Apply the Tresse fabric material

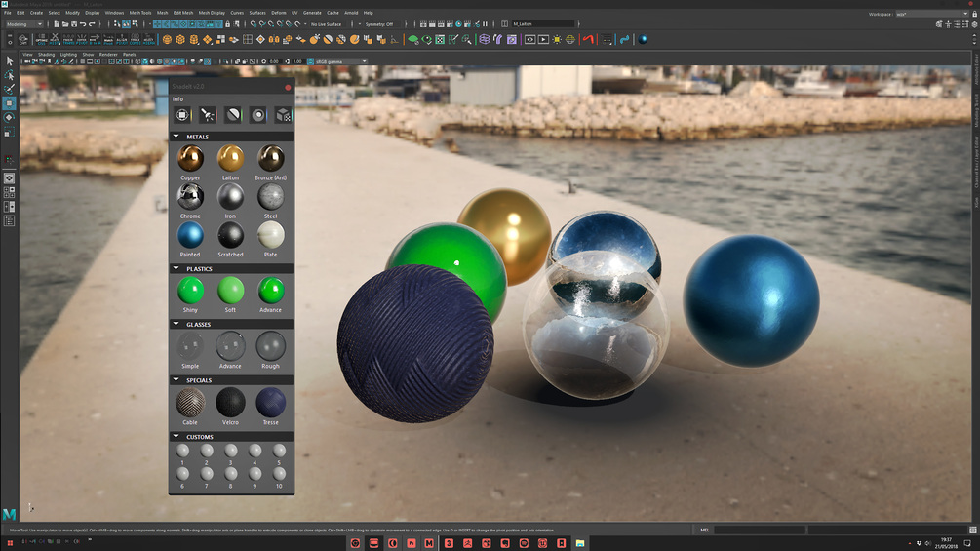(x=271, y=403)
